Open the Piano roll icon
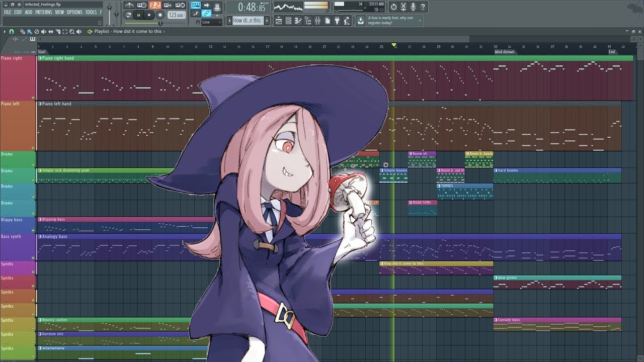This screenshot has width=644, height=362. click(x=298, y=21)
